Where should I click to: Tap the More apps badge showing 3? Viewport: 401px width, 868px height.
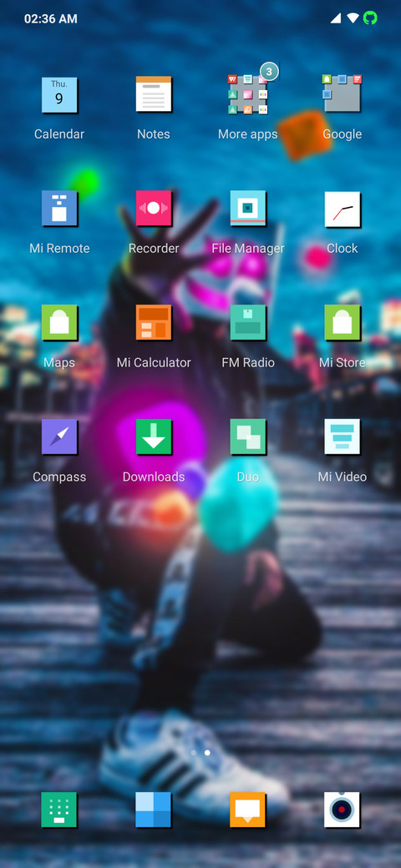[269, 72]
